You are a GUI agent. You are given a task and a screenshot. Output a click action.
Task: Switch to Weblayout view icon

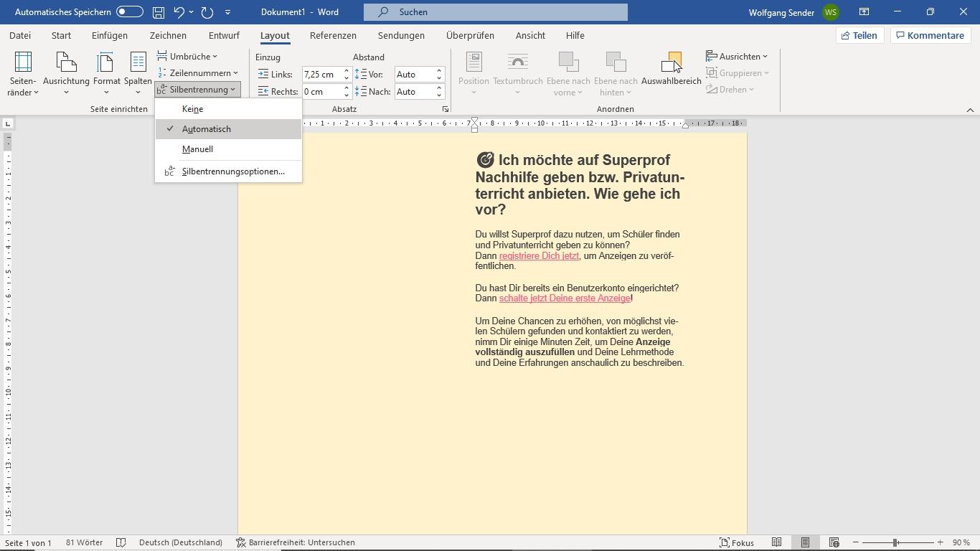tap(834, 542)
